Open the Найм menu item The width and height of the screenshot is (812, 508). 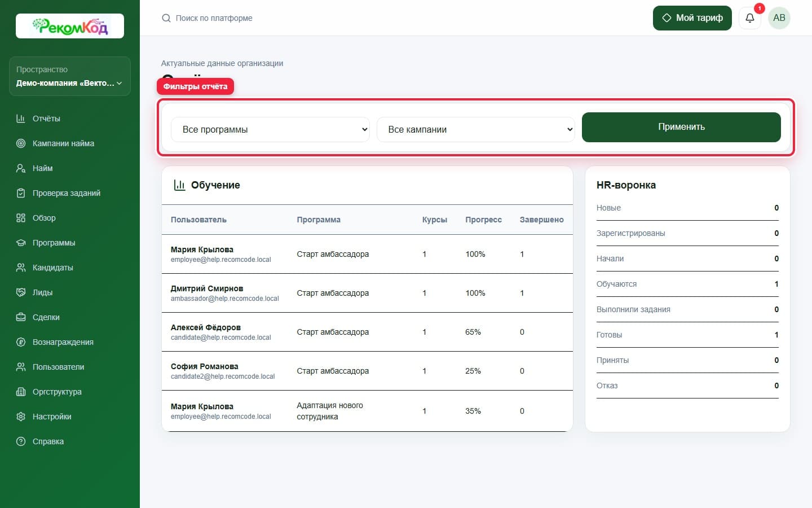click(x=70, y=168)
